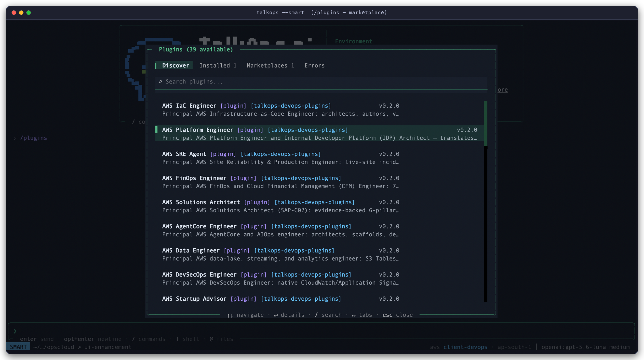Click the tabs arrow hint
This screenshot has height=360, width=644.
click(362, 315)
